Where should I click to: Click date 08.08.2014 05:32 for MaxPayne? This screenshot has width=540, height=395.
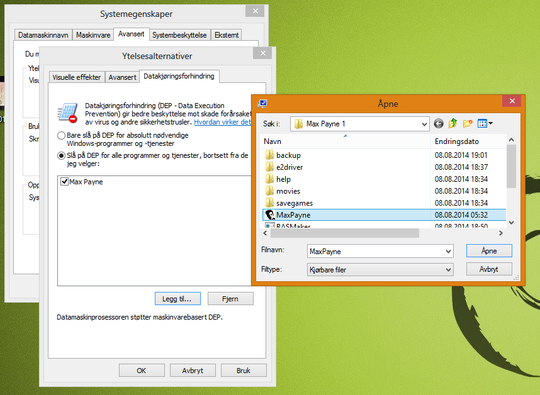[x=461, y=215]
